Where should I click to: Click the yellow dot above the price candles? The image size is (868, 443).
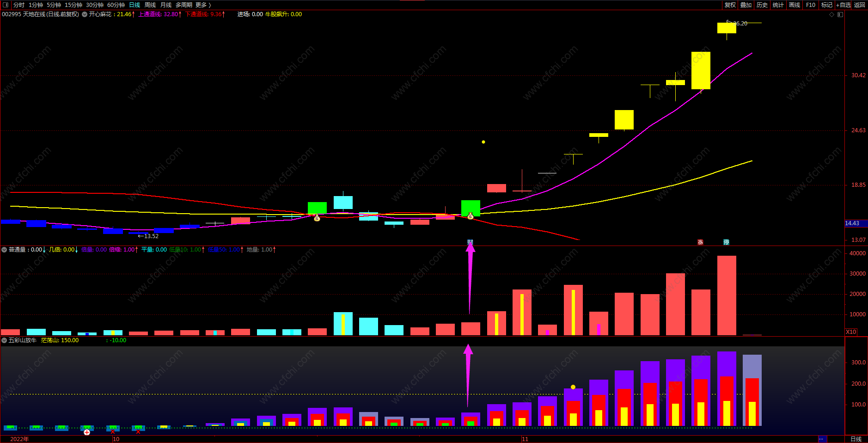tap(483, 142)
